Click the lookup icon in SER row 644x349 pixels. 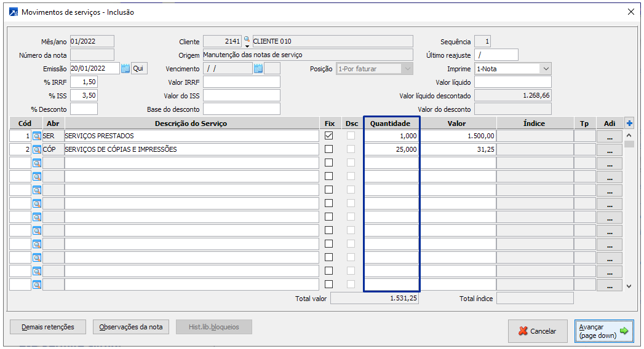click(36, 136)
